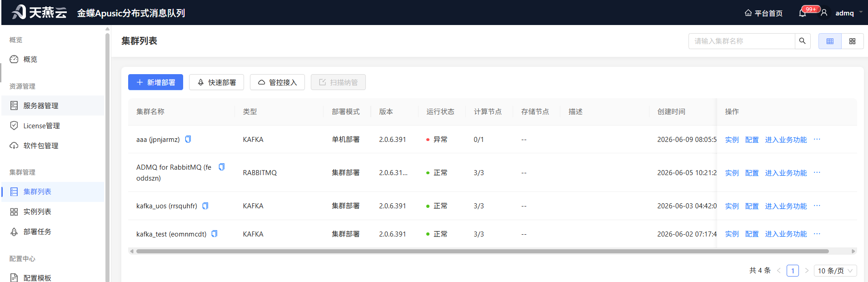Focus the cluster name search field
Image resolution: width=868 pixels, height=282 pixels.
click(742, 41)
